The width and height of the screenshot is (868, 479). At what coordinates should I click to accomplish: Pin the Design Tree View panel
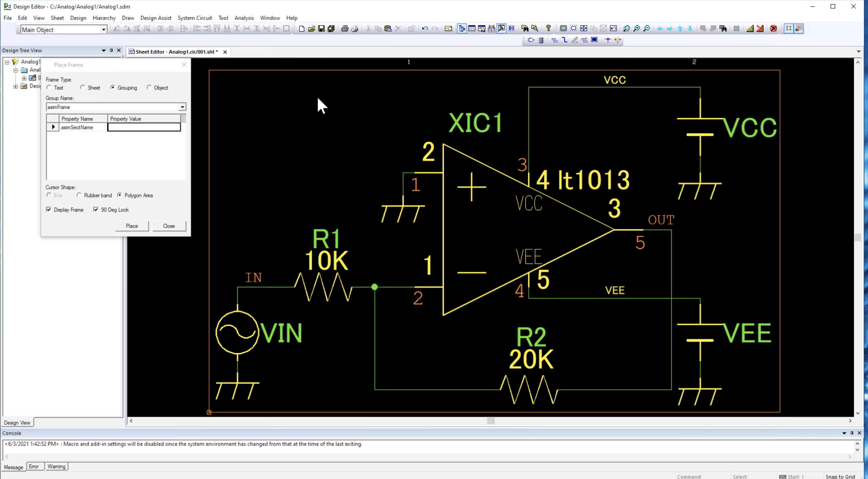pos(112,51)
